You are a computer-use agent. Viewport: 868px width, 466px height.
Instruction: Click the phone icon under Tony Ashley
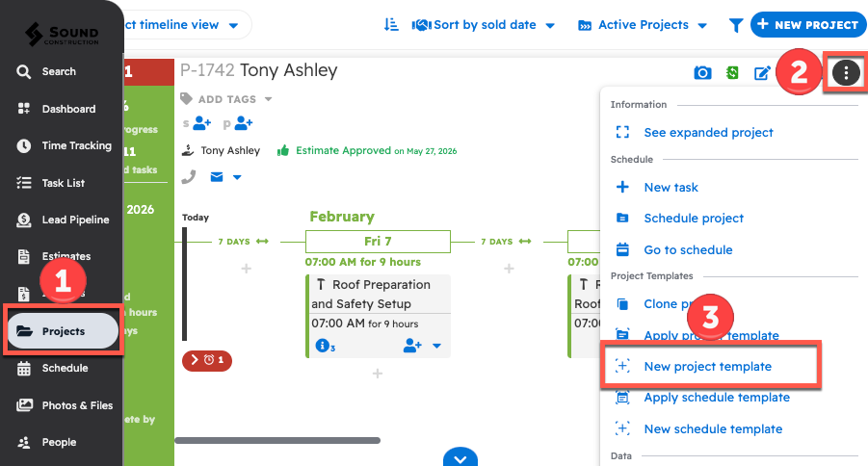click(x=190, y=177)
